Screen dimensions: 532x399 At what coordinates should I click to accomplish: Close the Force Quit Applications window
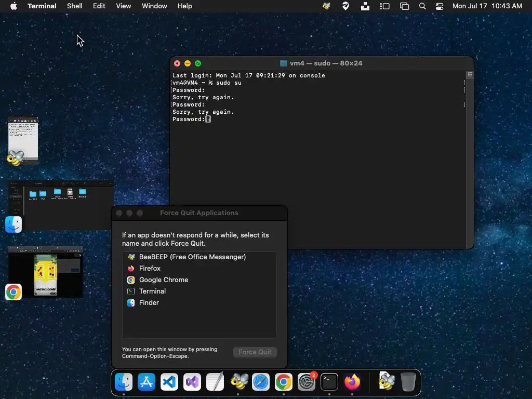pyautogui.click(x=119, y=213)
